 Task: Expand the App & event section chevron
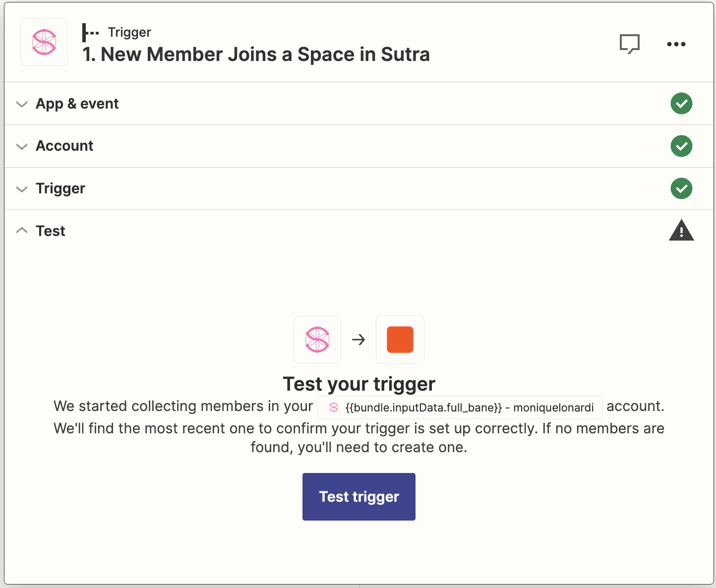[x=22, y=104]
